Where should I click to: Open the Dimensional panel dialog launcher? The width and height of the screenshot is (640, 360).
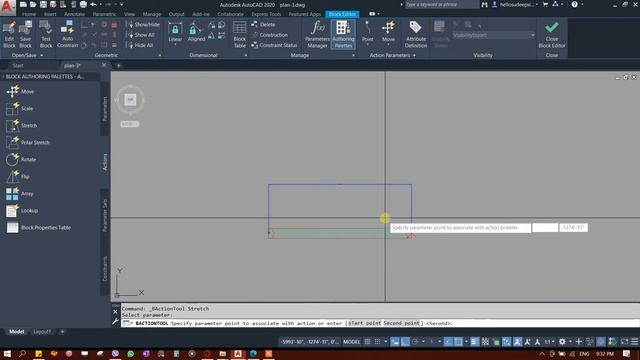[x=246, y=55]
